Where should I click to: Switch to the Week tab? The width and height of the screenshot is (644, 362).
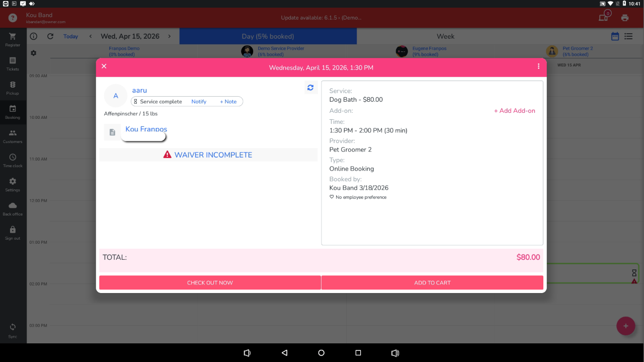pos(445,36)
